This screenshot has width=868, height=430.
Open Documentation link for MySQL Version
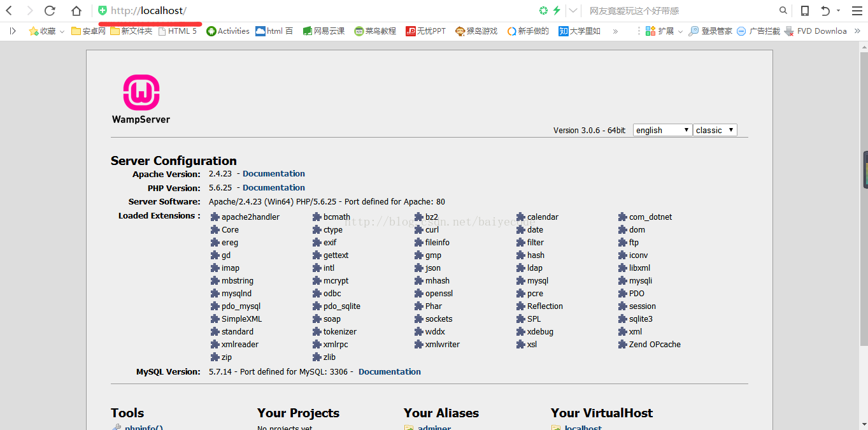coord(390,371)
